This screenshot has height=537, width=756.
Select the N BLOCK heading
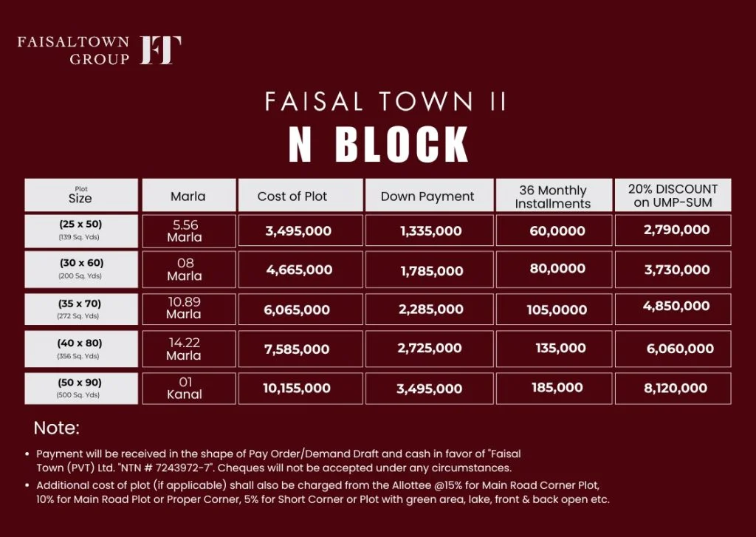[378, 145]
